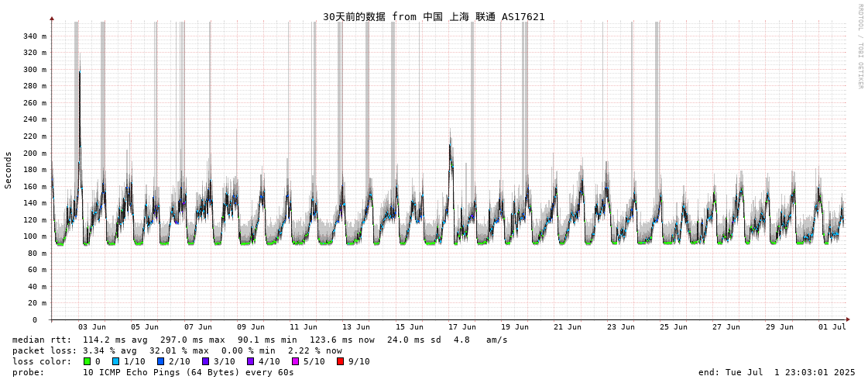Click the "40 m" y-axis tick label
The image size is (868, 383).
[37, 287]
